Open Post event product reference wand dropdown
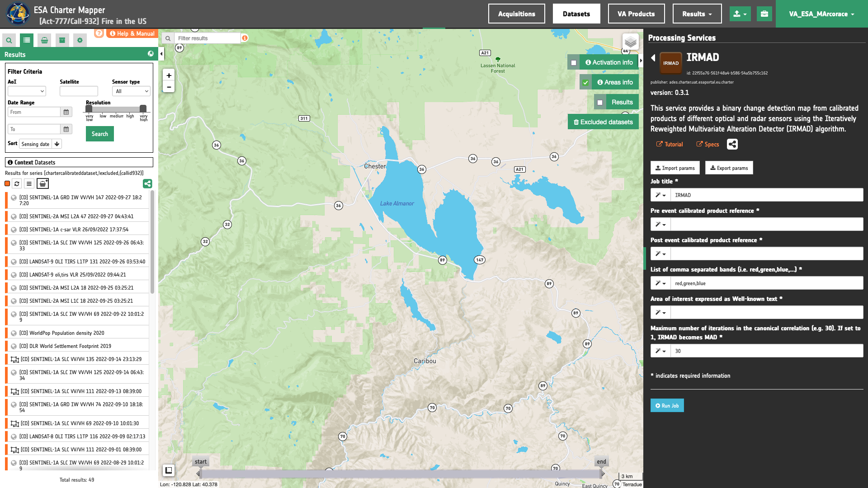Image resolution: width=868 pixels, height=488 pixels. pyautogui.click(x=660, y=254)
